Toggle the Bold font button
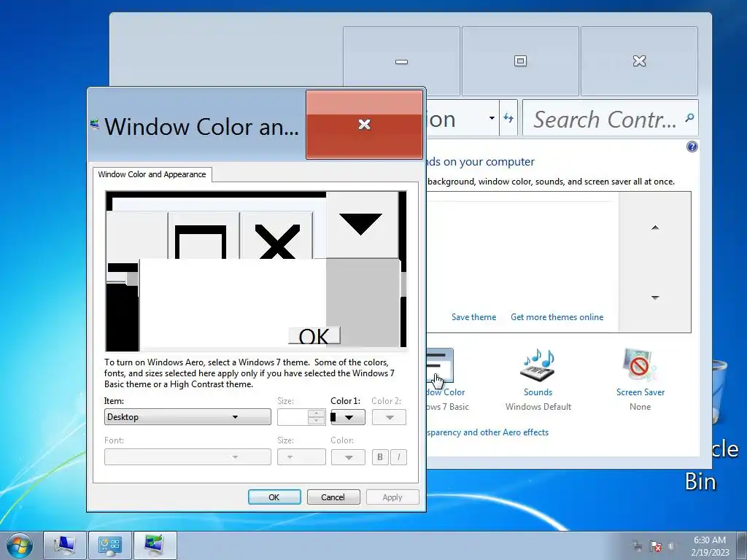 (x=379, y=457)
